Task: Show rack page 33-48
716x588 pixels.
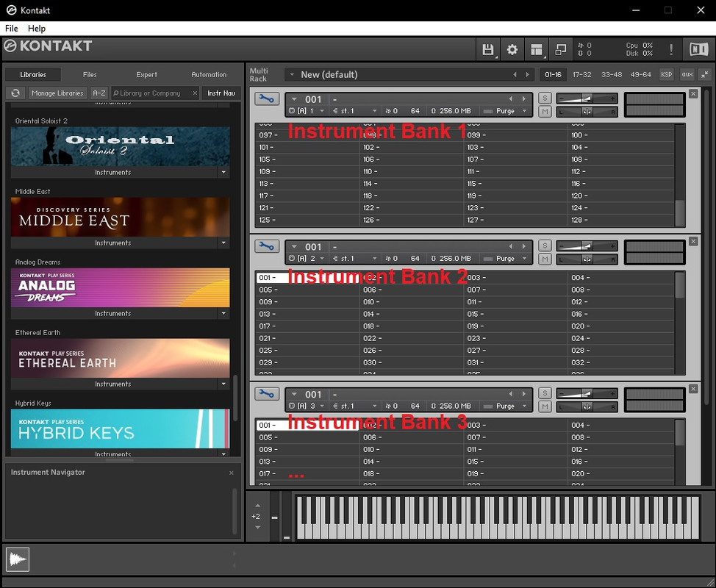Action: pos(612,74)
